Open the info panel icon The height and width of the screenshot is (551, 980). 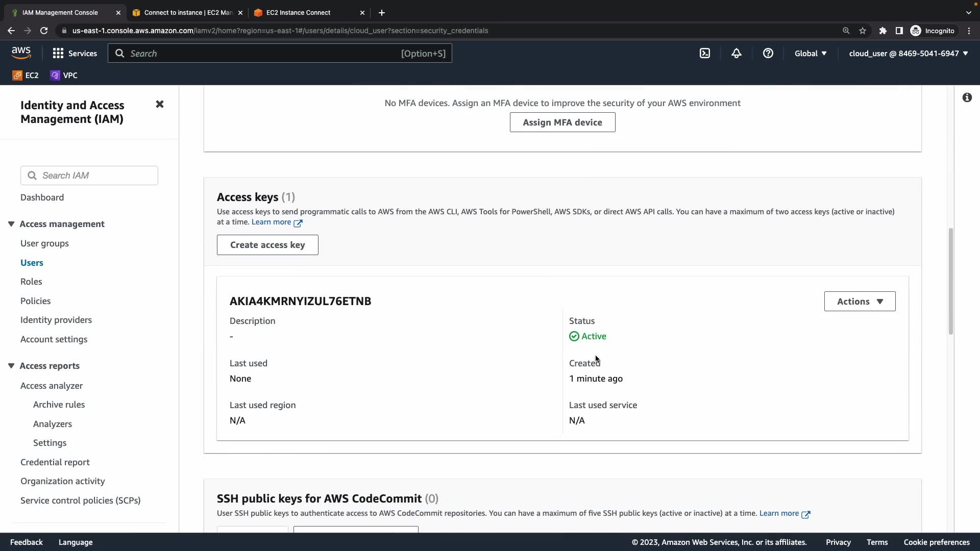tap(967, 97)
